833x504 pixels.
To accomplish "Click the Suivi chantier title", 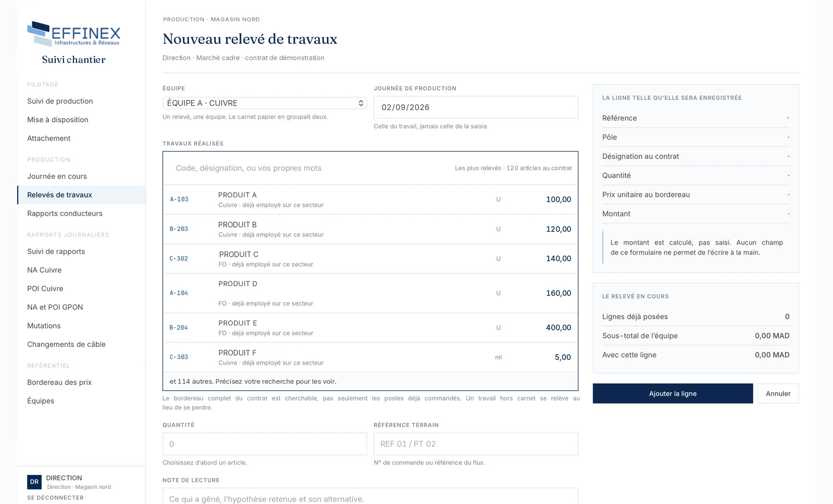I will (74, 60).
